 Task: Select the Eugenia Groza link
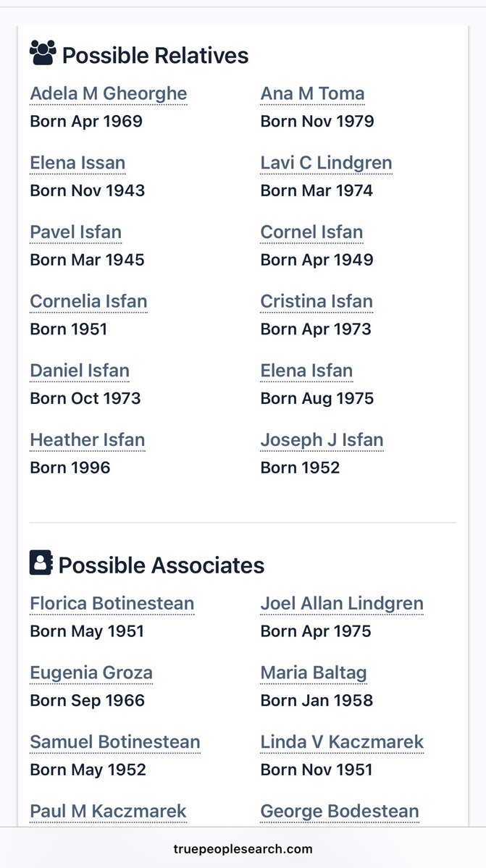coord(91,673)
